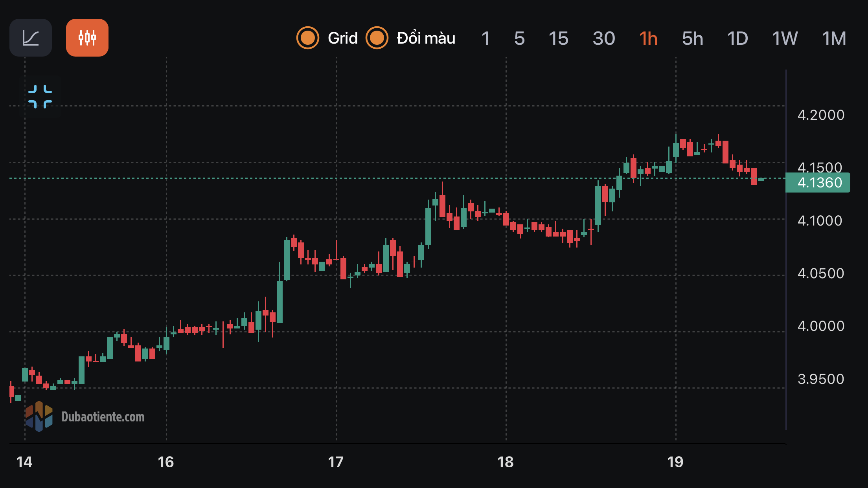
Task: Click the 4.0000 price axis label
Action: point(821,326)
